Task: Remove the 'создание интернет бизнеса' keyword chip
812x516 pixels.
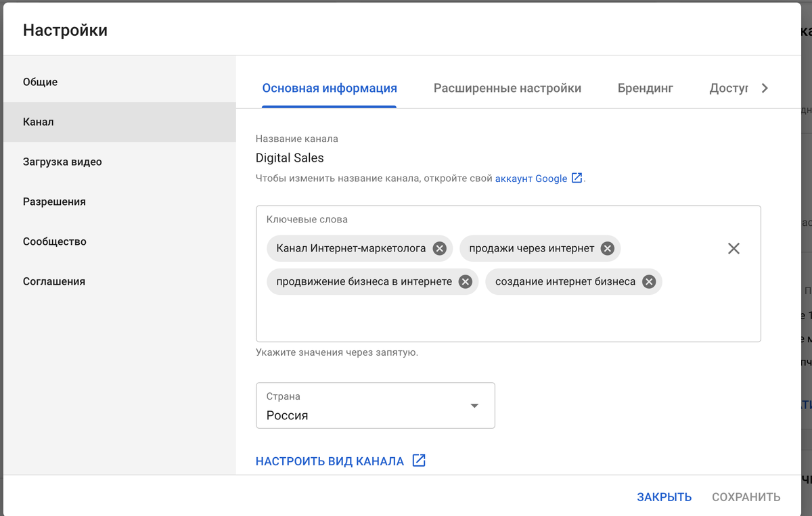Action: (649, 281)
